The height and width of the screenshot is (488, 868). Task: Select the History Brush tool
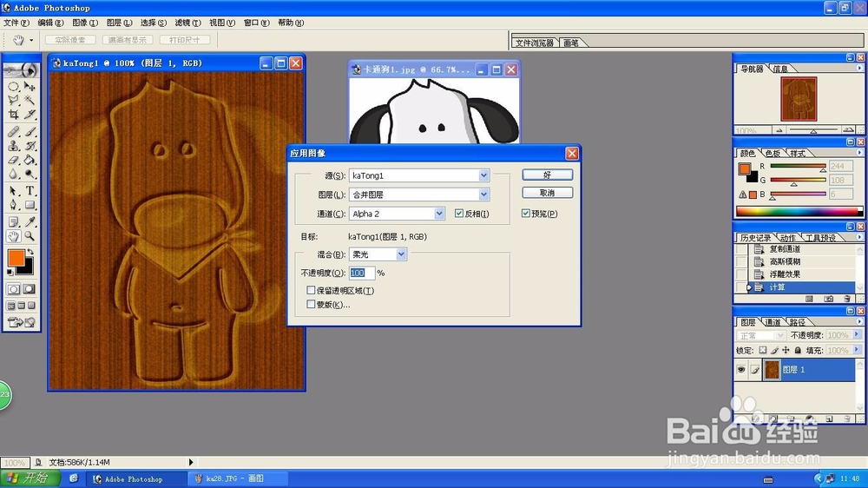[30, 146]
